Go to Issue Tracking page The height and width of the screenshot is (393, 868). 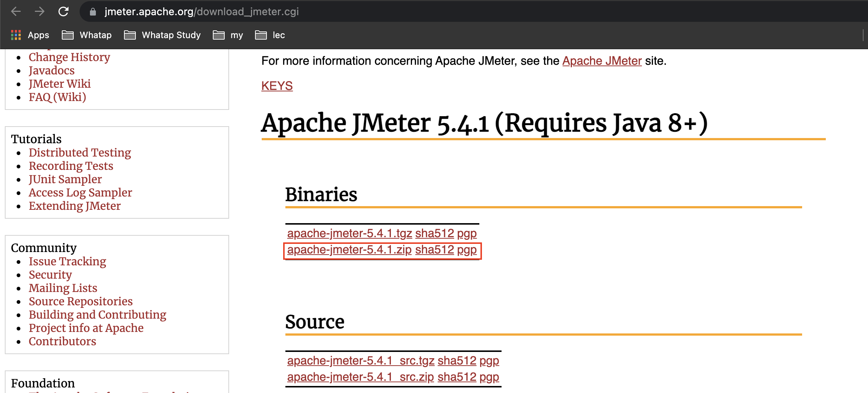67,262
